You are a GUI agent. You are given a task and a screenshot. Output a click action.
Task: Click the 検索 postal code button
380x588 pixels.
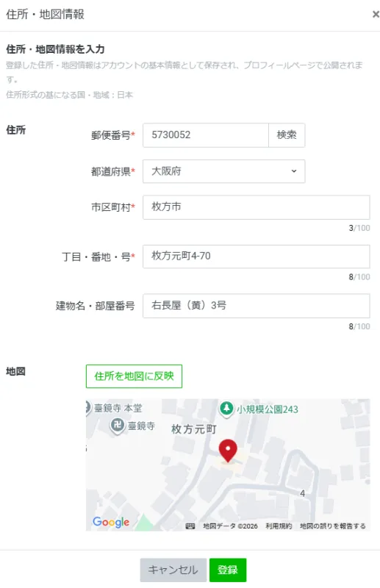[287, 135]
